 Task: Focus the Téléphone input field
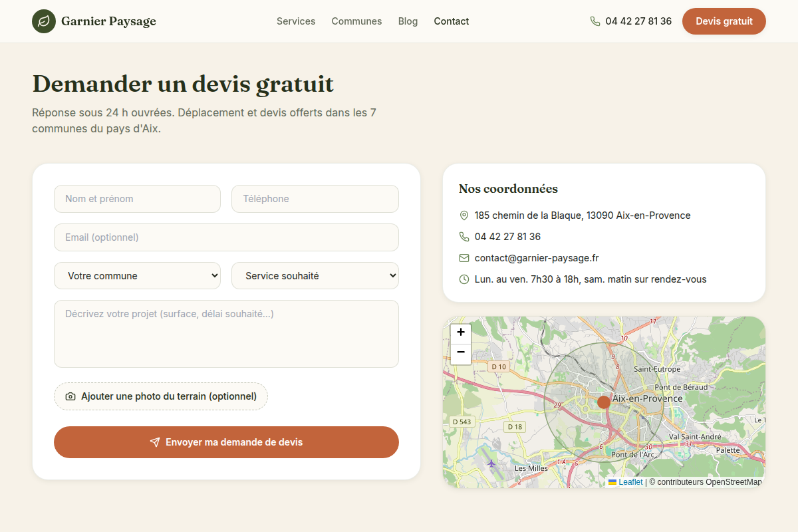click(x=315, y=199)
